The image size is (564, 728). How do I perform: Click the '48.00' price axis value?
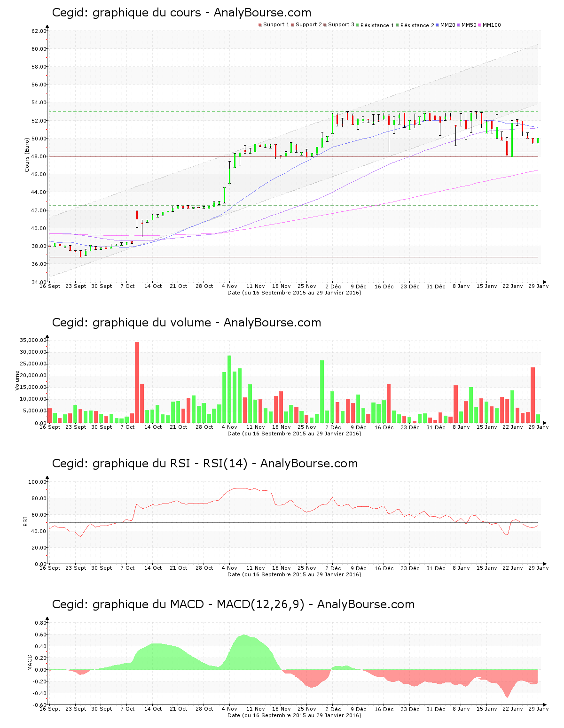tap(39, 156)
